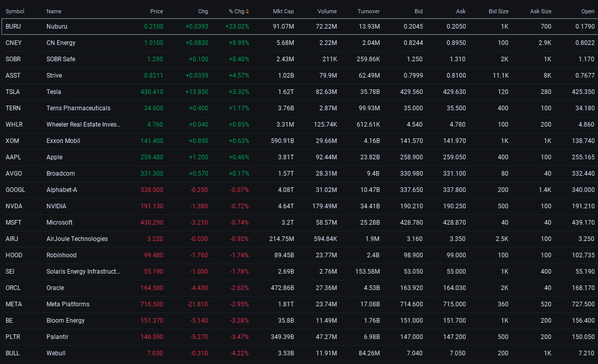Sort by Turnover column header

click(x=369, y=11)
